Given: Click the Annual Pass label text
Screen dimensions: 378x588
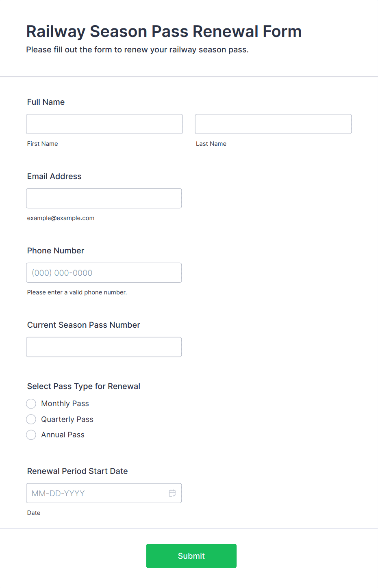Looking at the screenshot, I should pyautogui.click(x=63, y=435).
